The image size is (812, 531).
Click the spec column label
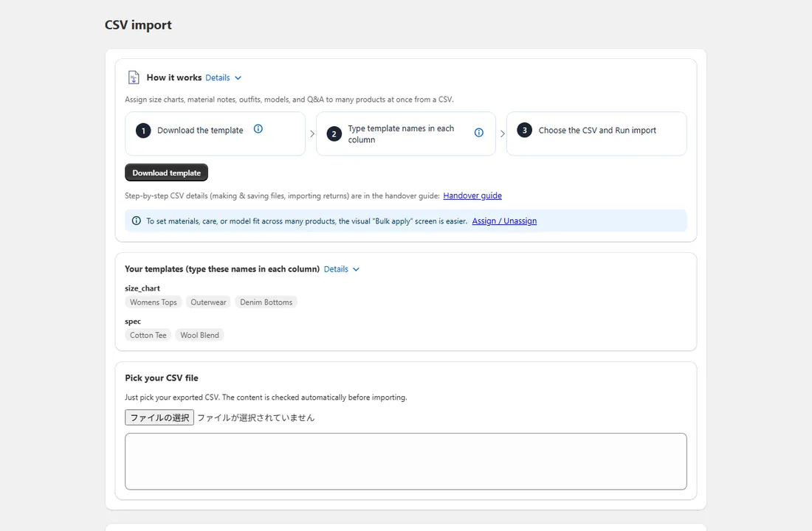click(133, 322)
